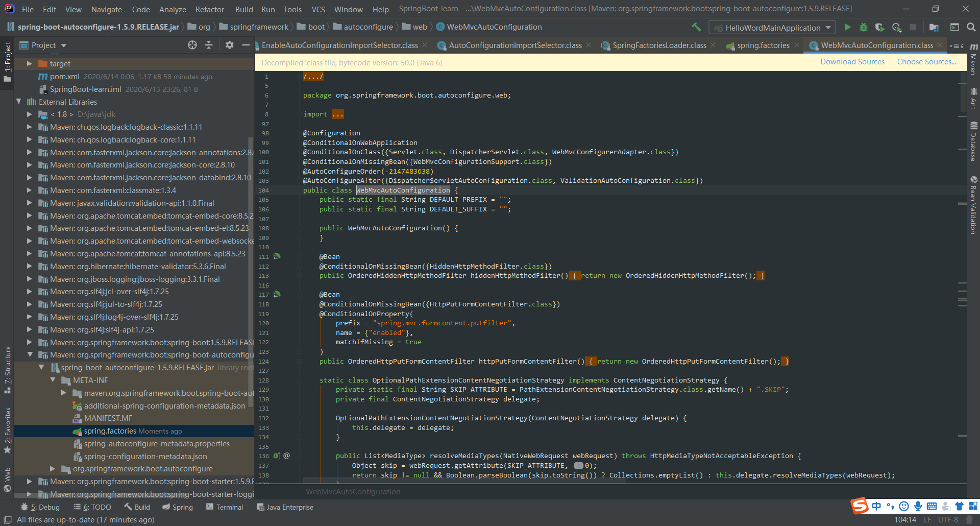Collapse External Libraries node
Screen dimensions: 980x526
pyautogui.click(x=18, y=102)
